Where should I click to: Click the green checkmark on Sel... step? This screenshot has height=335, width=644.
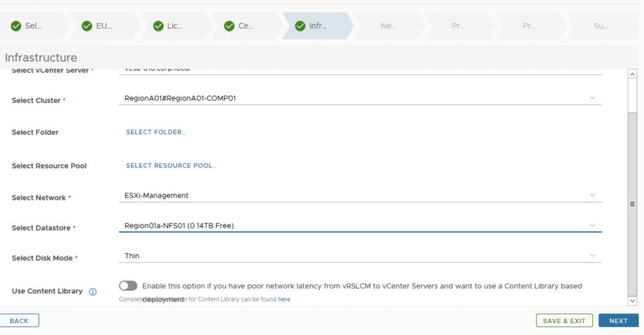(x=16, y=26)
